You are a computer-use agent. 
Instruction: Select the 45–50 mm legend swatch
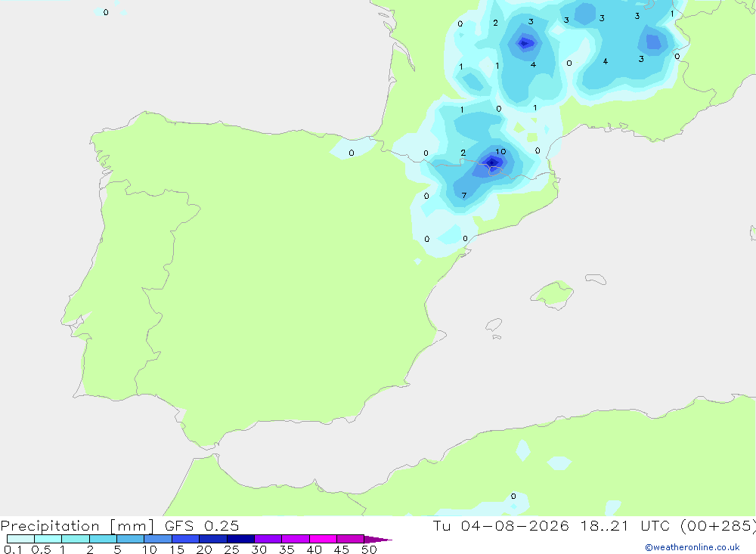click(350, 539)
